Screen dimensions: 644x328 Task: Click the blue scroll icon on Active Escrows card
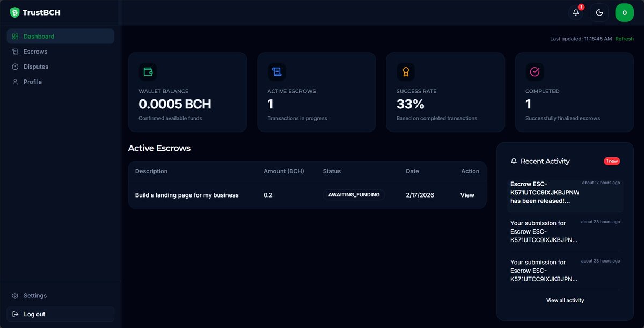pos(276,72)
